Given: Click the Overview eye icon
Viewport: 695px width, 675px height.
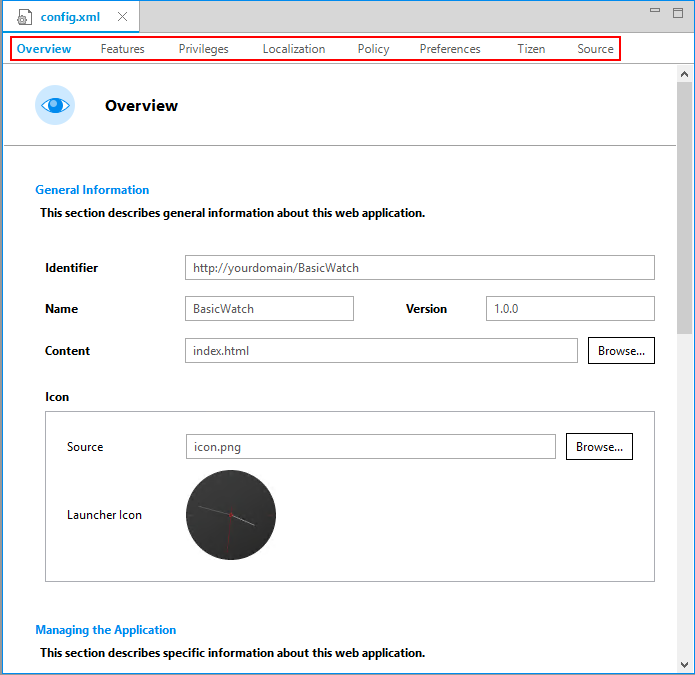Looking at the screenshot, I should 55,105.
